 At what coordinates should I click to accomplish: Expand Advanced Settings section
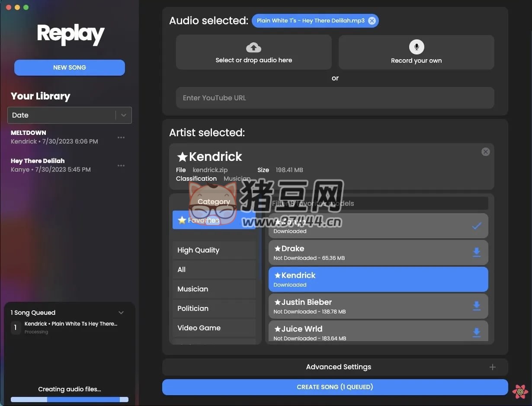point(492,367)
